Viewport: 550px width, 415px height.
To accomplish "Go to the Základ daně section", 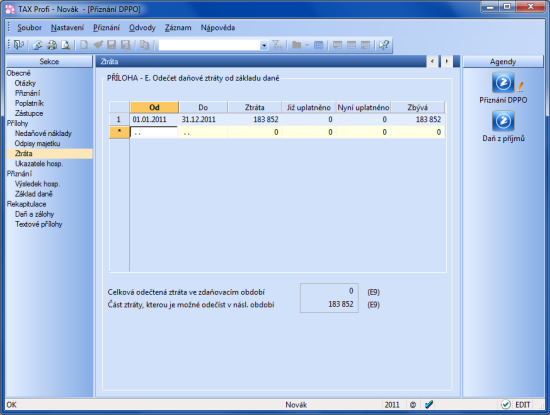I will pyautogui.click(x=34, y=194).
